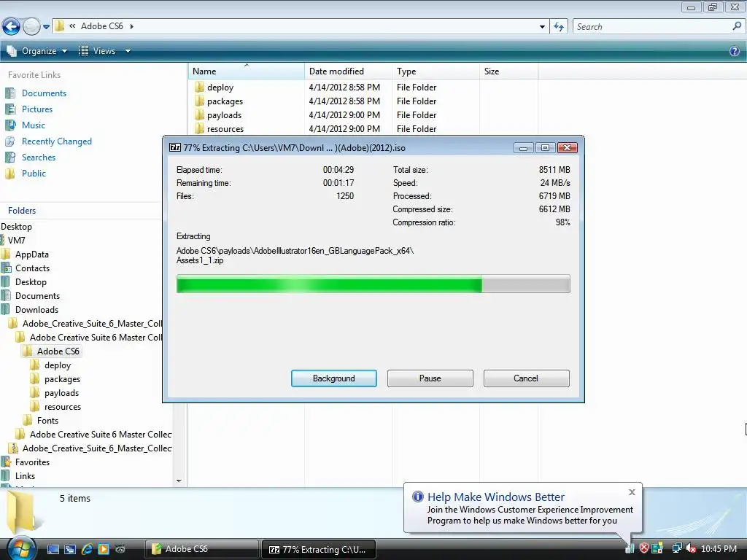This screenshot has height=560, width=747.
Task: Maximize the 7-Zip extracting dialog
Action: coord(545,147)
